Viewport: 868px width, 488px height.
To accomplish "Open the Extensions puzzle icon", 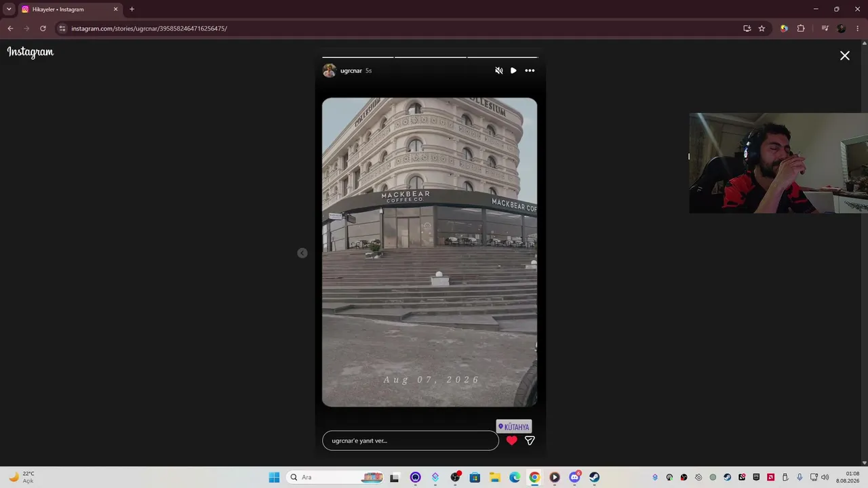I will [801, 28].
